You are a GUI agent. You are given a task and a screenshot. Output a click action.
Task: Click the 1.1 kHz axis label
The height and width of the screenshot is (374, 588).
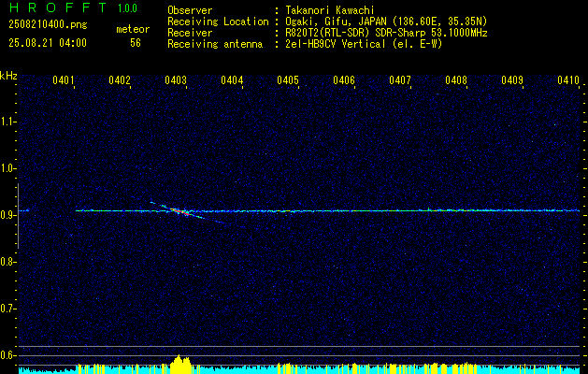click(x=7, y=122)
